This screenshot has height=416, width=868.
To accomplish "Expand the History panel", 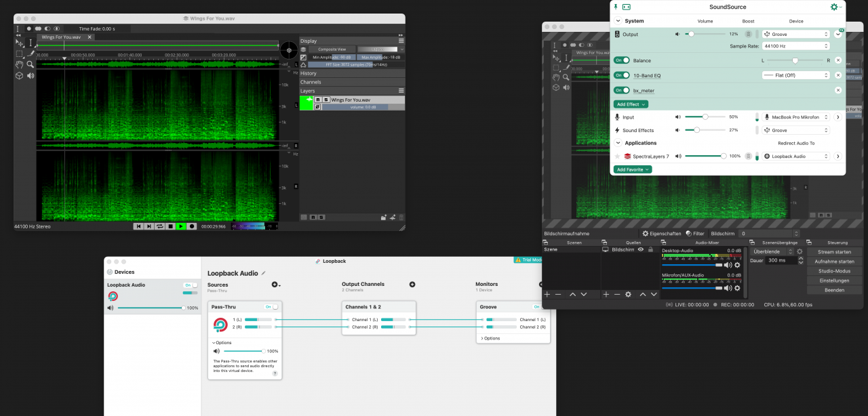I will click(x=352, y=73).
